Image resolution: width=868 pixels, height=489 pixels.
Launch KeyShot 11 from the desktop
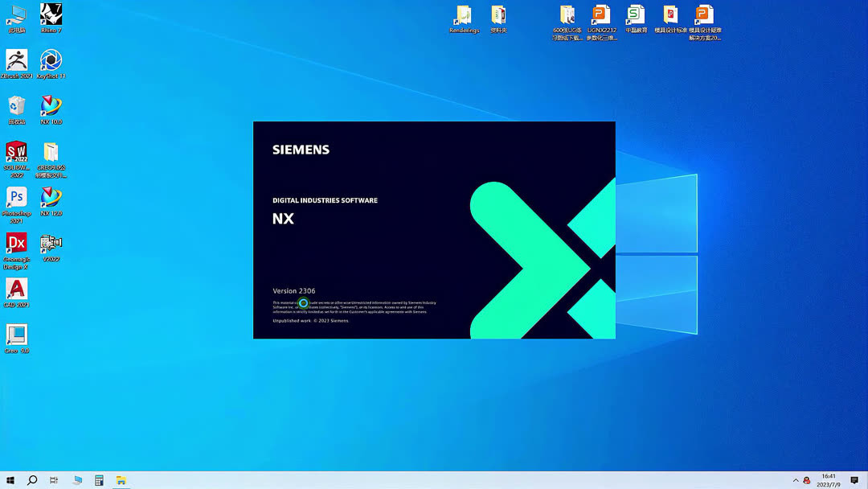click(51, 63)
